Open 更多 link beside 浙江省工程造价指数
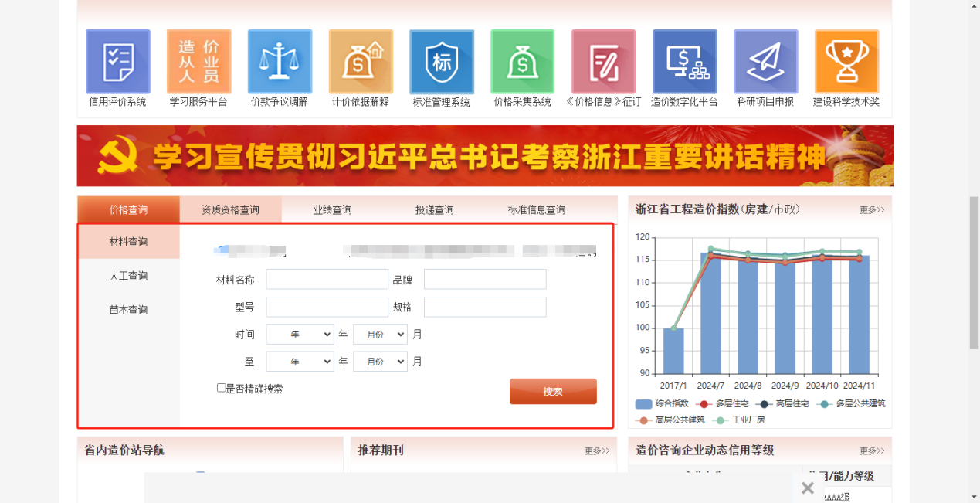980x503 pixels. click(x=872, y=209)
